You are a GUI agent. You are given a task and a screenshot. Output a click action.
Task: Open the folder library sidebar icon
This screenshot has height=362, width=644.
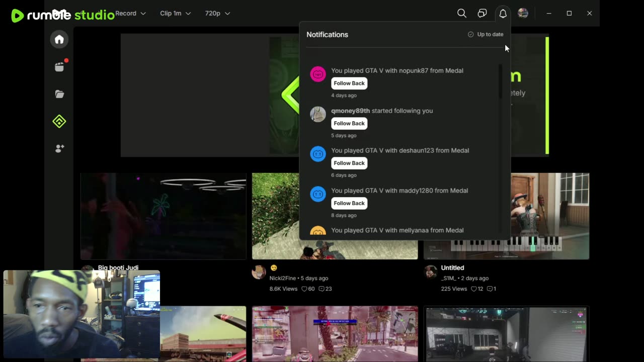[59, 94]
